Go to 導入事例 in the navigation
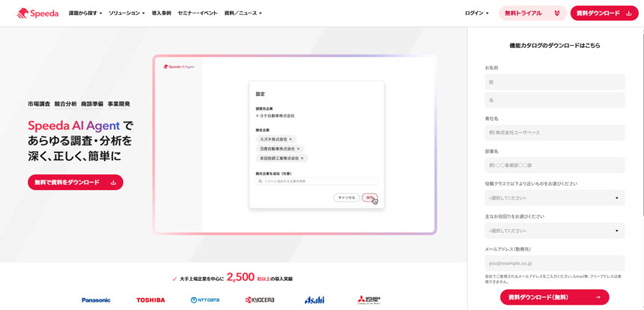The image size is (644, 310). pos(161,13)
